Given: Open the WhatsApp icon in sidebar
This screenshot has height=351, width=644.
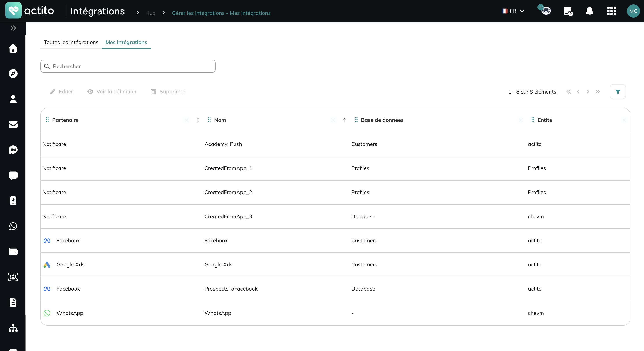Looking at the screenshot, I should (13, 226).
